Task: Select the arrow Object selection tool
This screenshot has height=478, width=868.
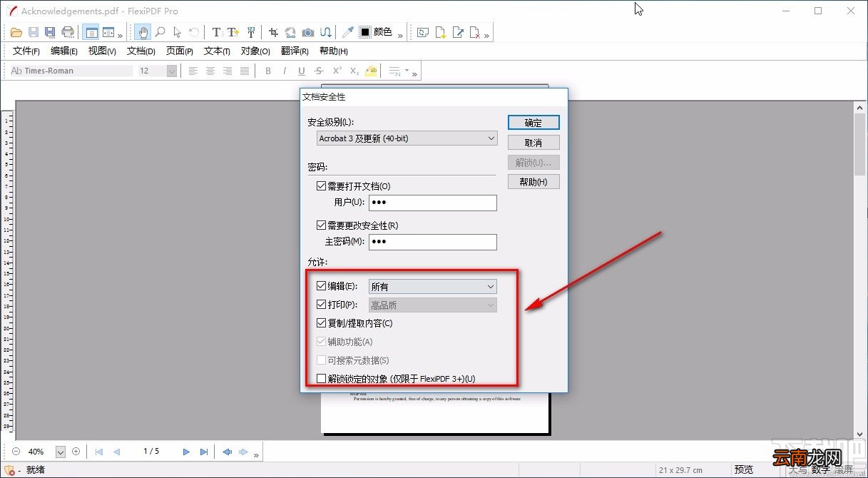Action: [178, 32]
